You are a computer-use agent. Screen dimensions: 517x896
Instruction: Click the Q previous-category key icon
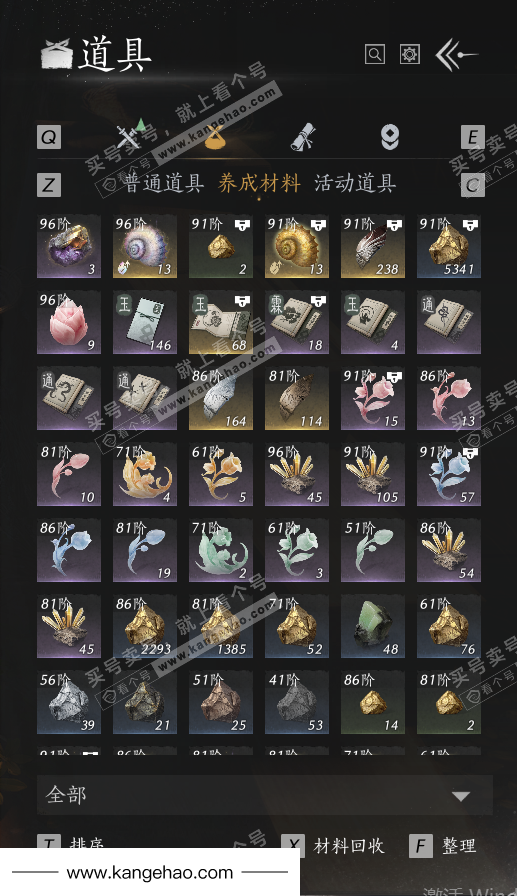coord(49,137)
